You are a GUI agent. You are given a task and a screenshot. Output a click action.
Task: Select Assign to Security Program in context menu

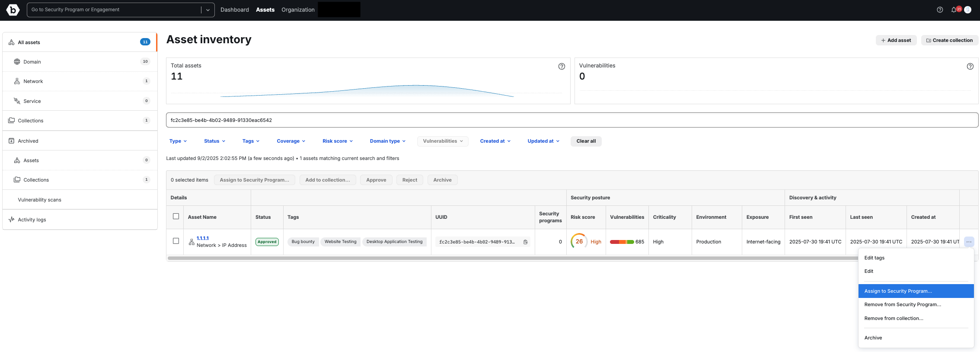(916, 291)
